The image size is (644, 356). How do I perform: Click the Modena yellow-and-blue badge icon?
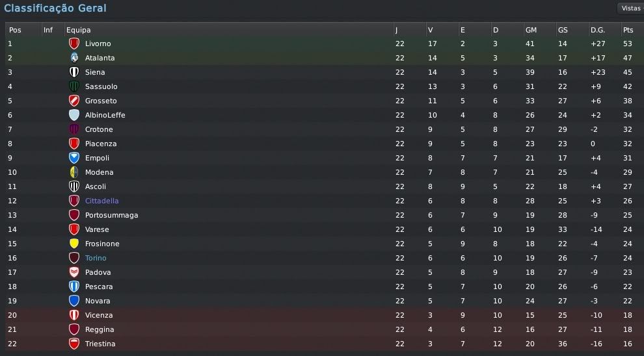[x=74, y=172]
